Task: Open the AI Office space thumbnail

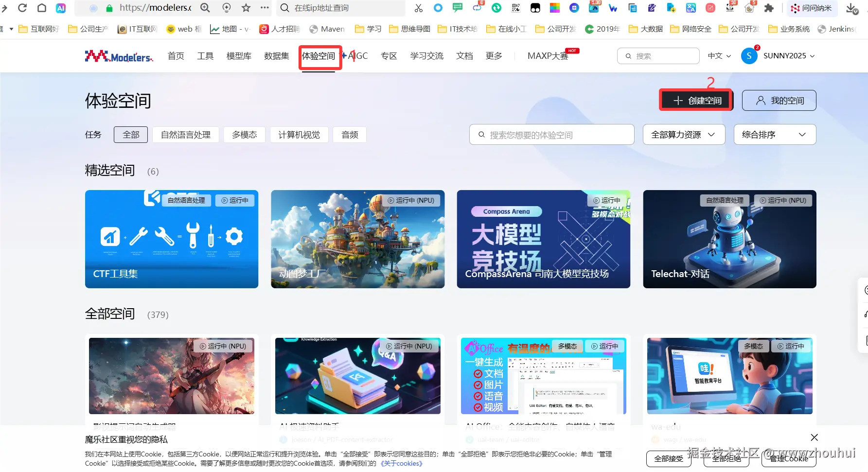Action: (x=544, y=376)
